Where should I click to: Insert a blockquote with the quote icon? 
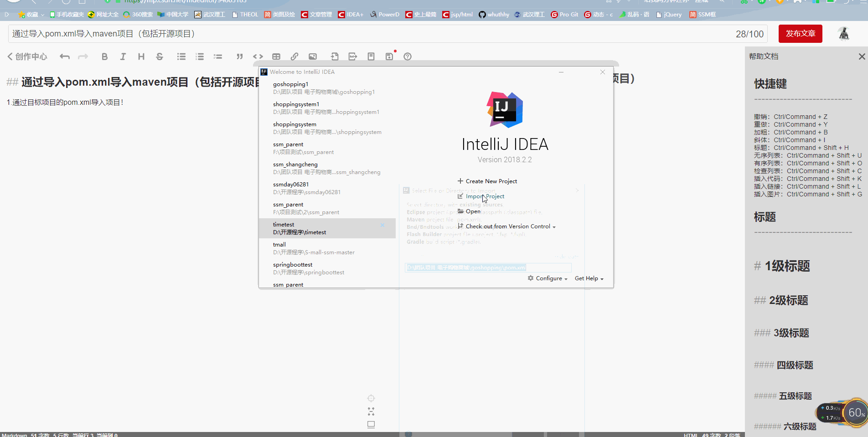click(x=239, y=57)
